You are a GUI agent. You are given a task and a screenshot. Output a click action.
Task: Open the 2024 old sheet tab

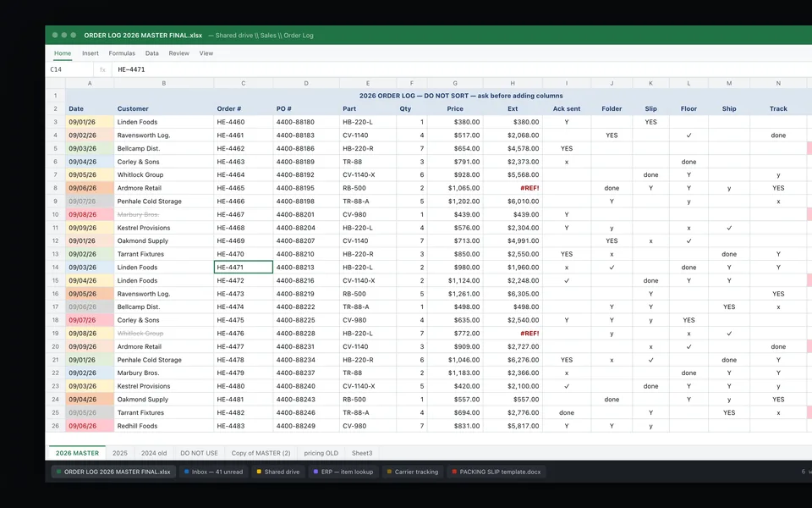(x=154, y=453)
